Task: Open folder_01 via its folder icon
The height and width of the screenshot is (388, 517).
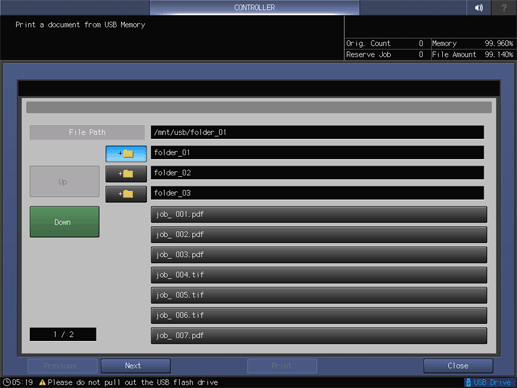Action: 126,154
